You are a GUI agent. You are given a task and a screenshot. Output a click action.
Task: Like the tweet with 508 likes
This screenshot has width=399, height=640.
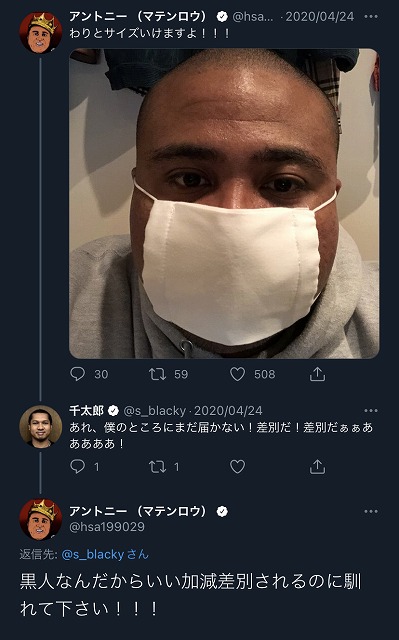point(237,374)
